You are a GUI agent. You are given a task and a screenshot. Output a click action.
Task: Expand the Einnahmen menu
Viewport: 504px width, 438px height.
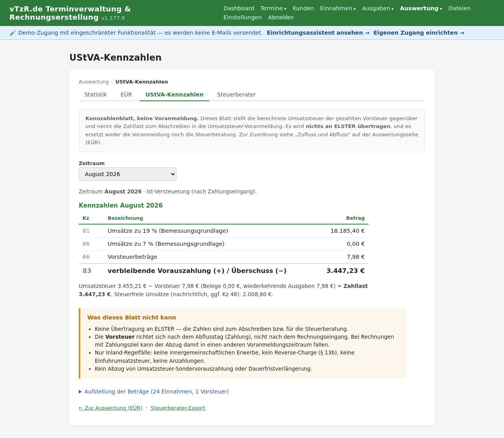[338, 8]
